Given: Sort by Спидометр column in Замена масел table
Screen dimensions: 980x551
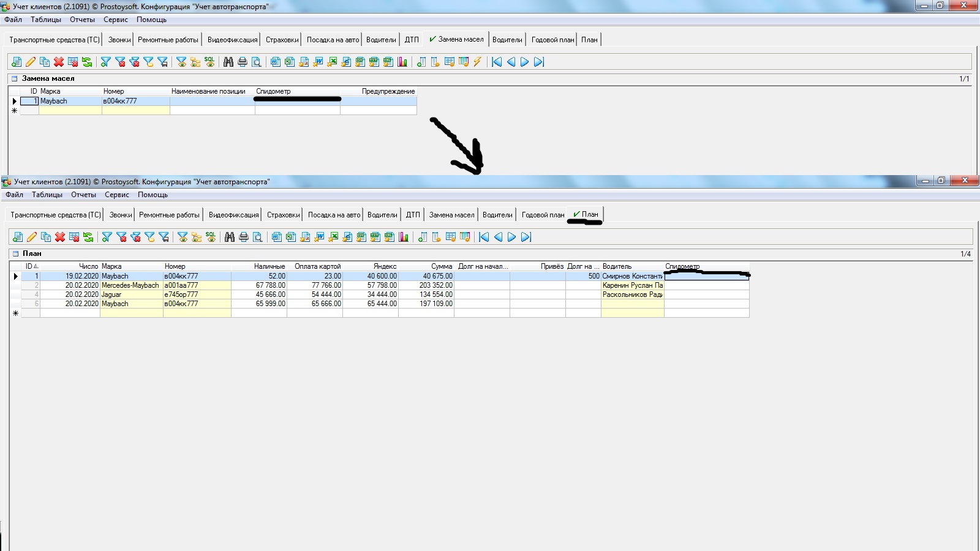Looking at the screenshot, I should click(x=298, y=91).
